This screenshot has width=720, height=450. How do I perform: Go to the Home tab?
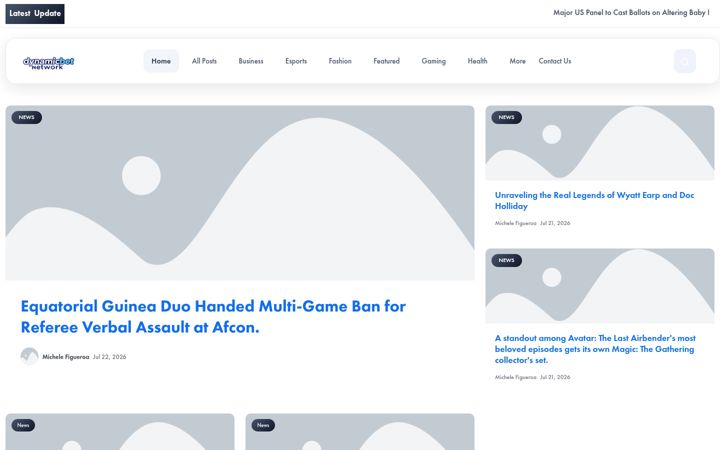161,61
